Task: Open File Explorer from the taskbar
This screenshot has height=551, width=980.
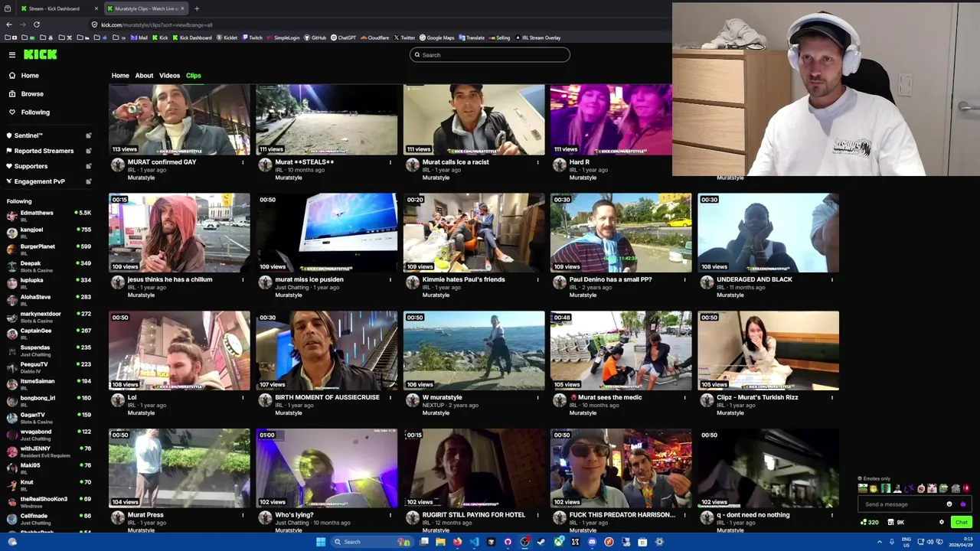Action: 440,542
